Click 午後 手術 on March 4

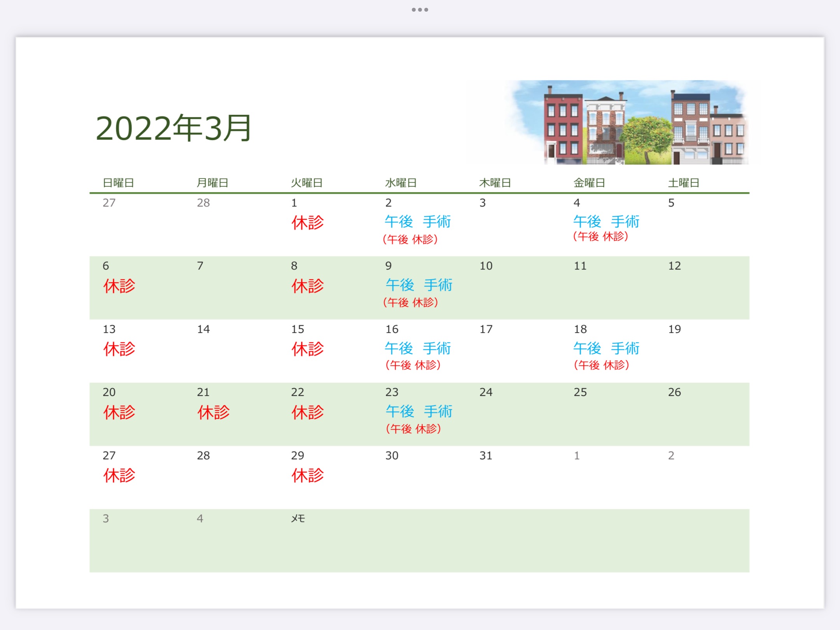(606, 222)
